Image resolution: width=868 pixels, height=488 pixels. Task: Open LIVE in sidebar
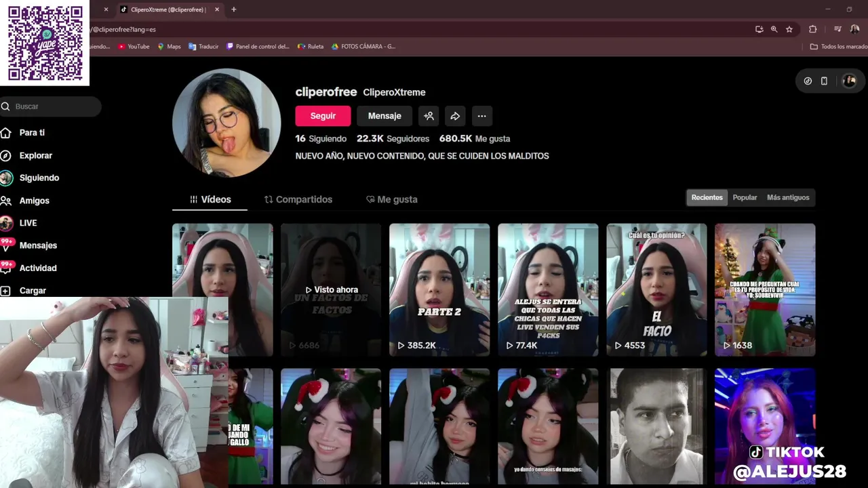[28, 223]
